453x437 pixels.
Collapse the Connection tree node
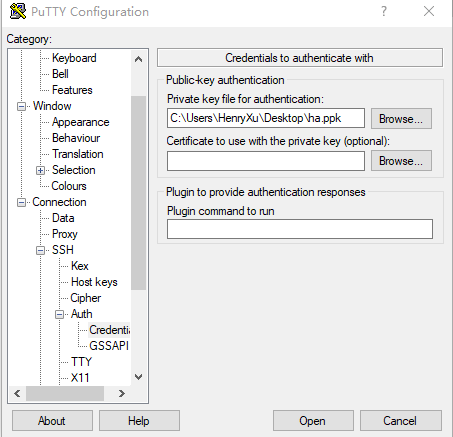21,202
